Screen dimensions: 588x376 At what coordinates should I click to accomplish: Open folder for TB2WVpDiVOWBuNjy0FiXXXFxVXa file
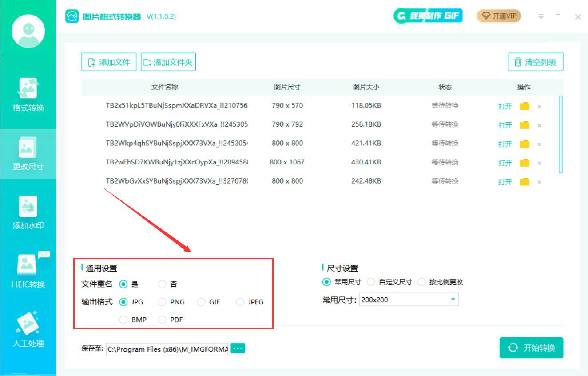pos(525,125)
